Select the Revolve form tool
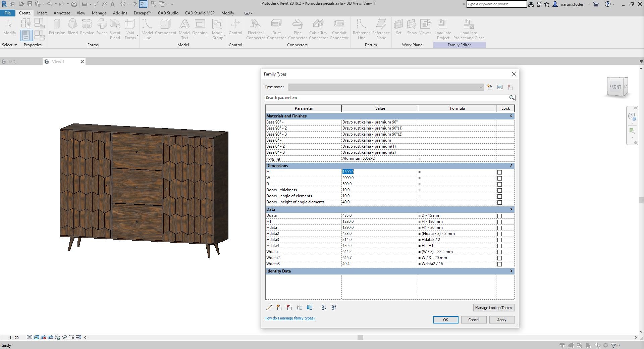This screenshot has width=644, height=349. pyautogui.click(x=87, y=27)
